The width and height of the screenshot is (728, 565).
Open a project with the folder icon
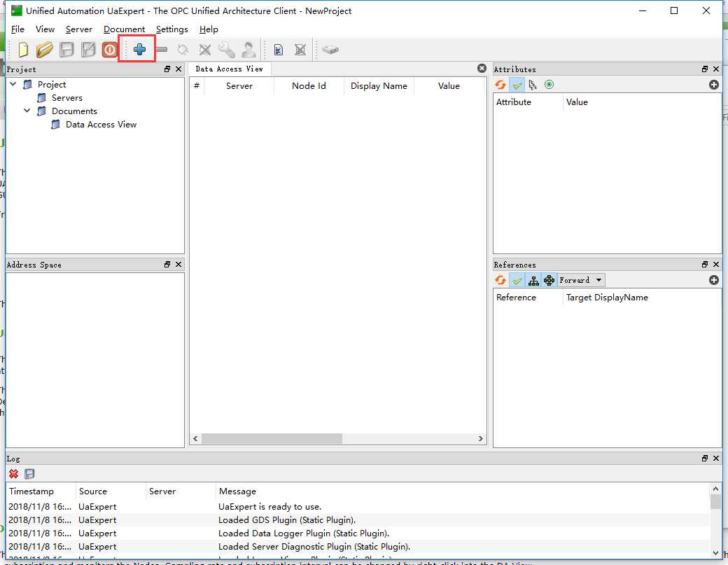click(45, 49)
